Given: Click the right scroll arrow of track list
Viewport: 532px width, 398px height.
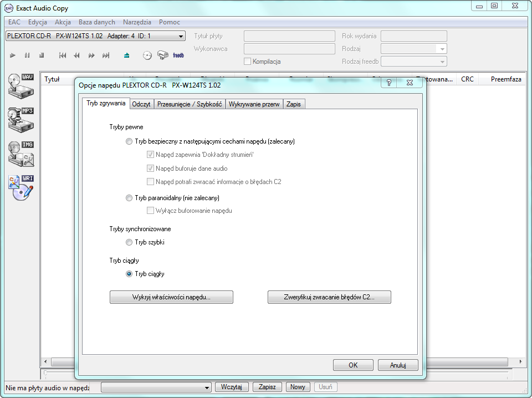Looking at the screenshot, I should [x=520, y=362].
